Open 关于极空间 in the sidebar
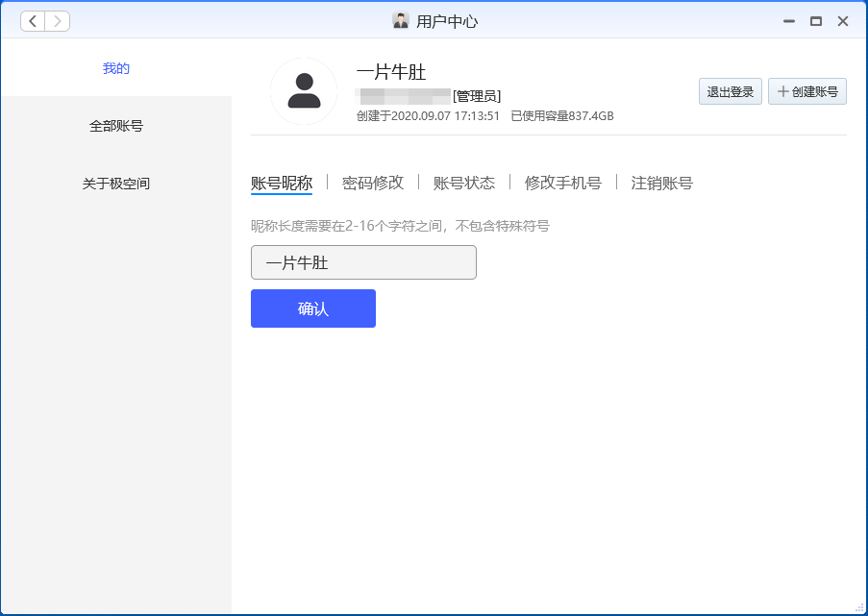 (116, 184)
